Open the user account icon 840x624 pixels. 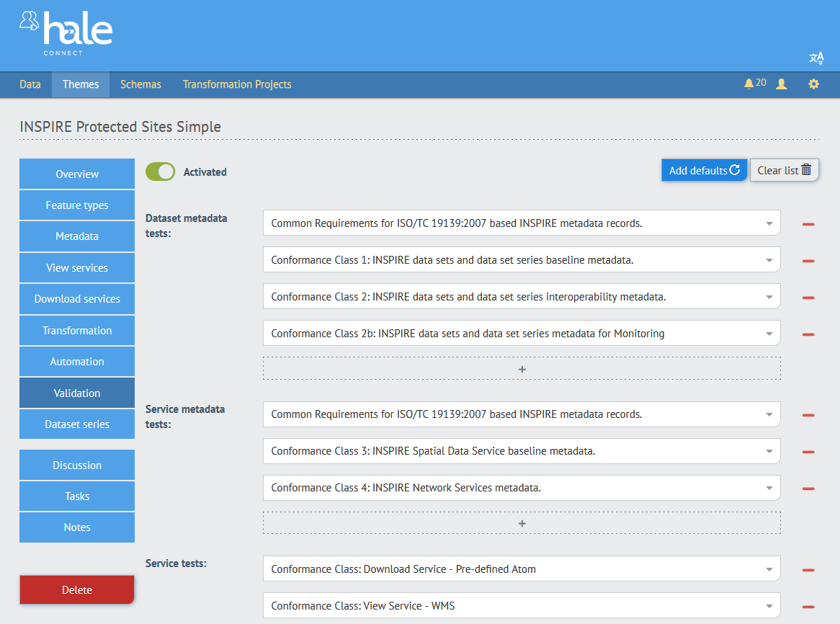(x=782, y=84)
